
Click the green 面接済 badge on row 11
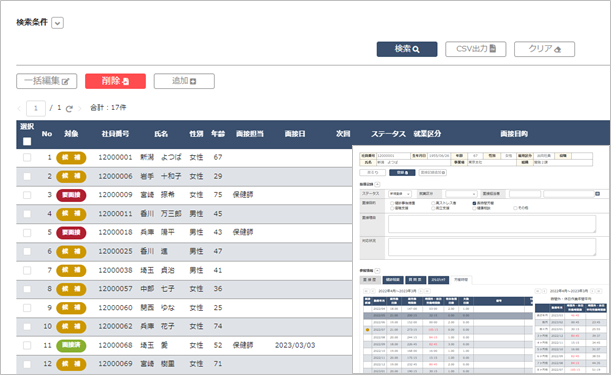[x=71, y=345]
